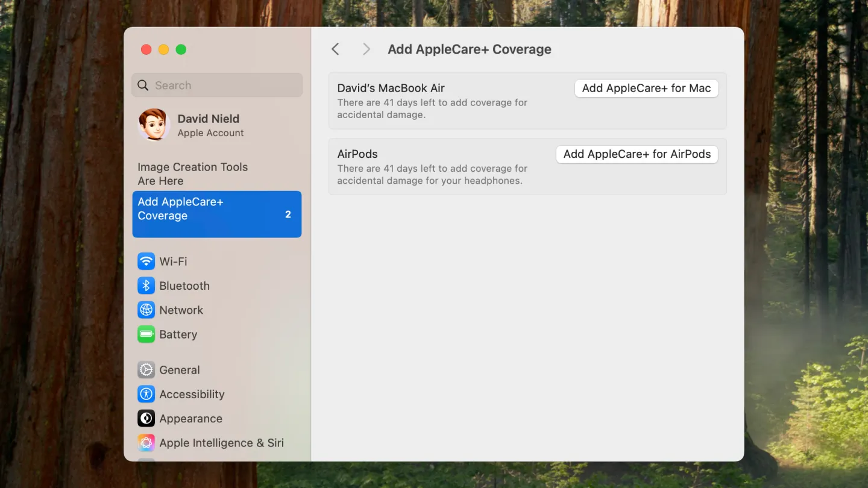Image resolution: width=868 pixels, height=488 pixels.
Task: Select the Appearance icon
Action: 146,419
